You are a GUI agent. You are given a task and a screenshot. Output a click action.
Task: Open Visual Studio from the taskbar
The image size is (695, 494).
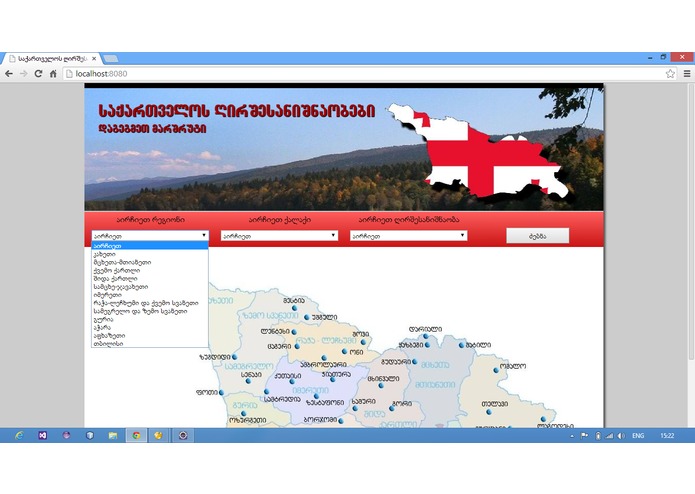tap(42, 436)
